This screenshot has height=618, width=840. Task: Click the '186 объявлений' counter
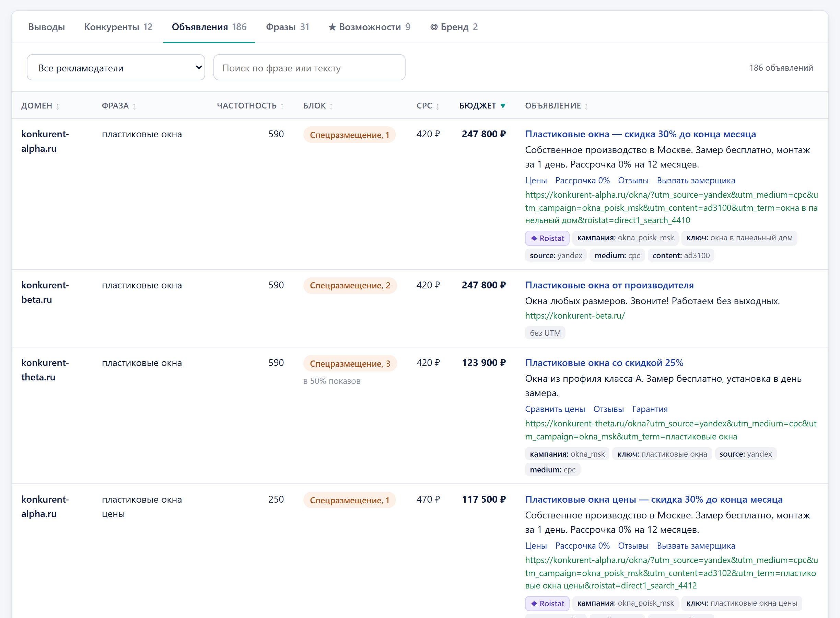click(781, 68)
